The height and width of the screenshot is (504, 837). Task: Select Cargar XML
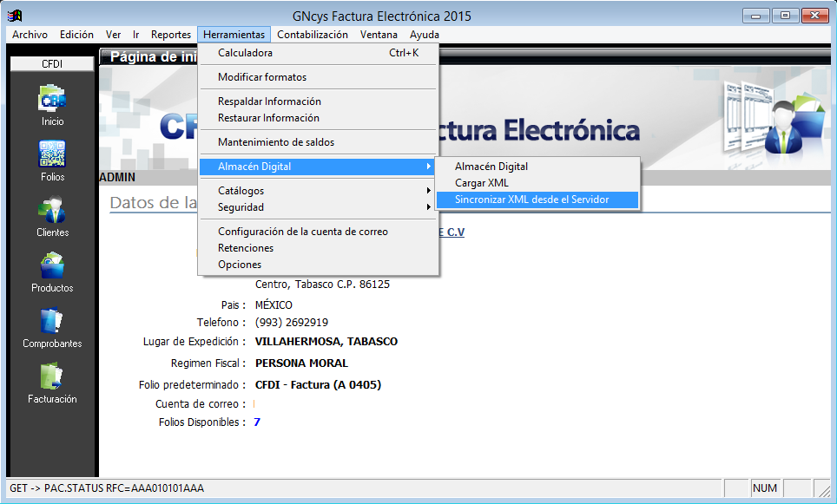537,183
